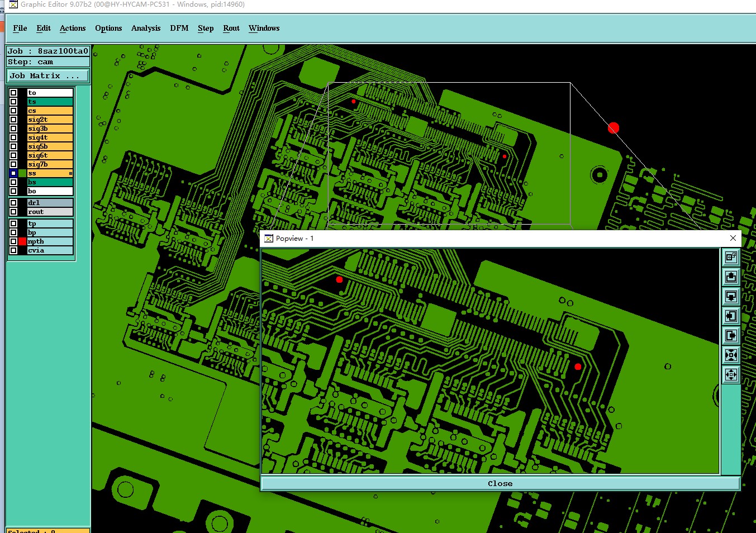756x533 pixels.
Task: Open the File menu
Action: tap(20, 28)
